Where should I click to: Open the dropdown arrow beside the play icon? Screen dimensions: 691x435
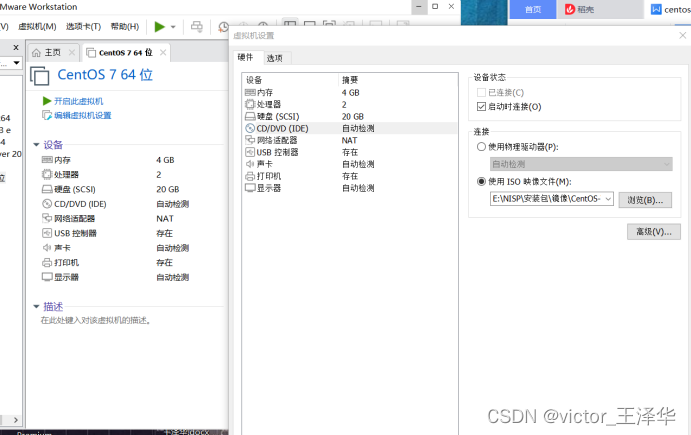(173, 27)
